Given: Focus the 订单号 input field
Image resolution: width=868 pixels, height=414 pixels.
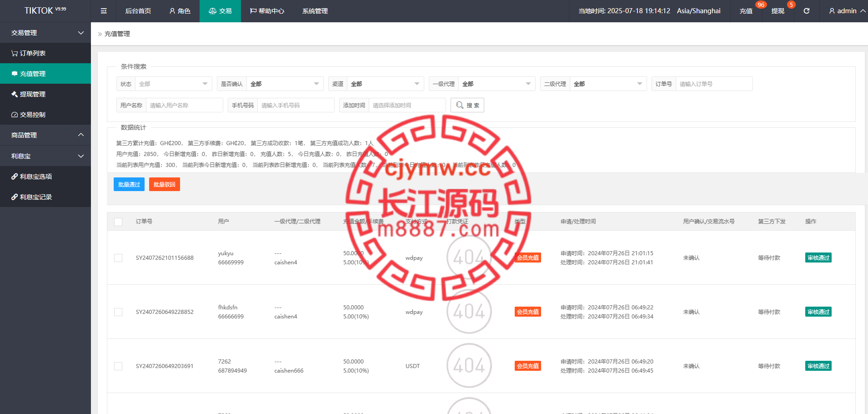Looking at the screenshot, I should click(714, 84).
